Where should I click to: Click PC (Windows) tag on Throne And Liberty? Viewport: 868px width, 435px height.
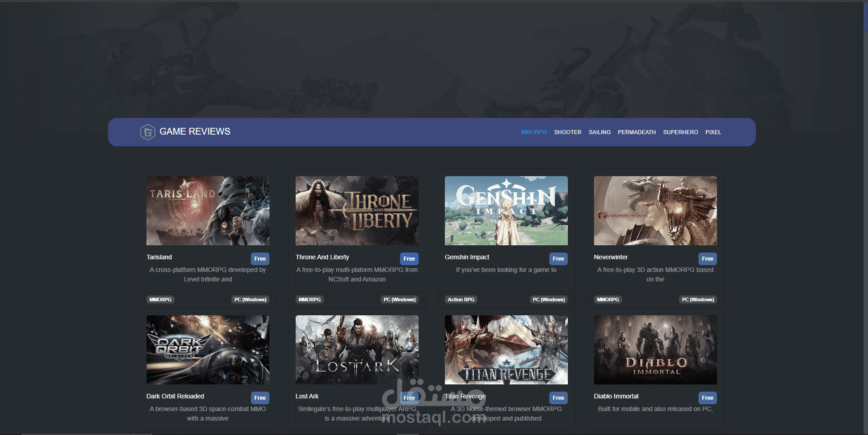click(x=400, y=299)
